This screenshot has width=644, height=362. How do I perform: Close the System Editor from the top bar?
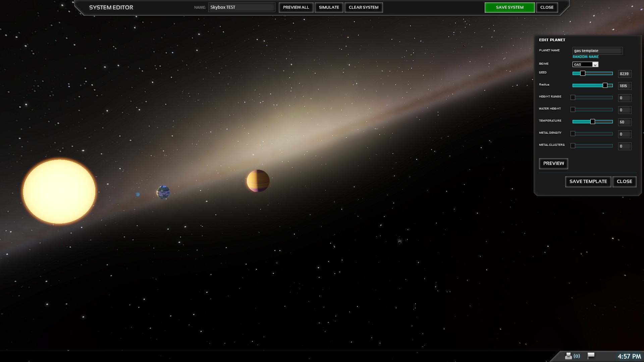pos(547,7)
